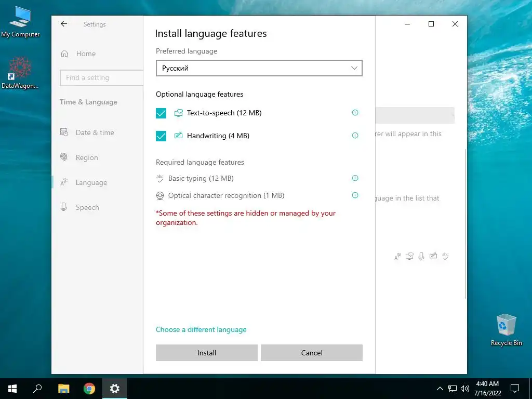
Task: Click handwriting icon in background legend
Action: pos(433,256)
